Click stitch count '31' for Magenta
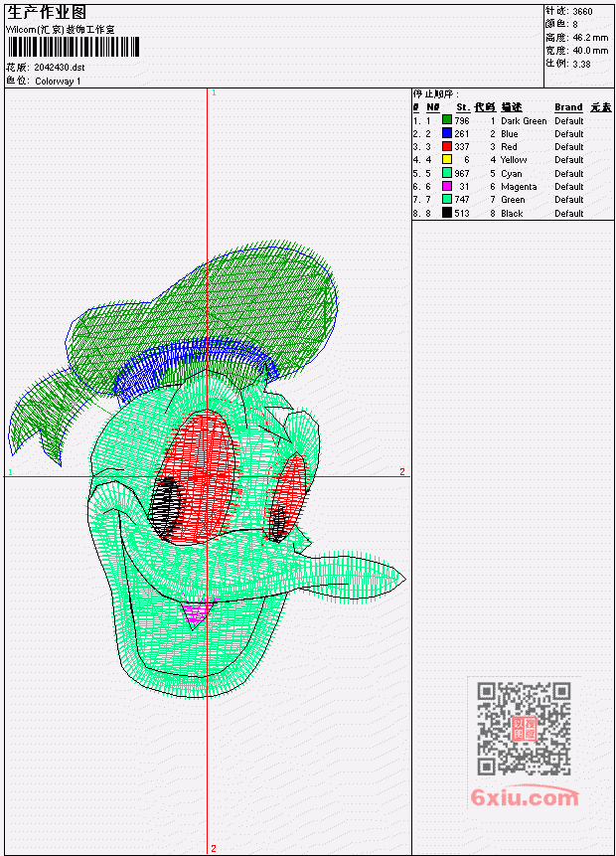The width and height of the screenshot is (616, 856). tap(464, 187)
